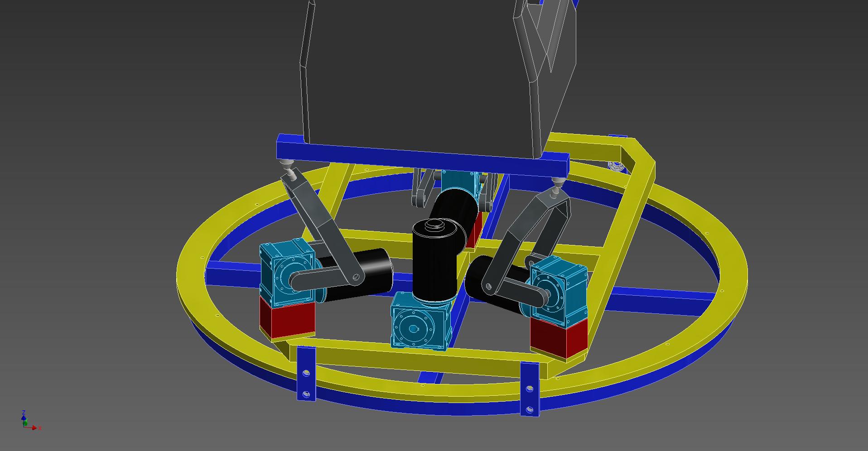Select the red block under left gearbox
This screenshot has width=868, height=451.
[x=286, y=319]
